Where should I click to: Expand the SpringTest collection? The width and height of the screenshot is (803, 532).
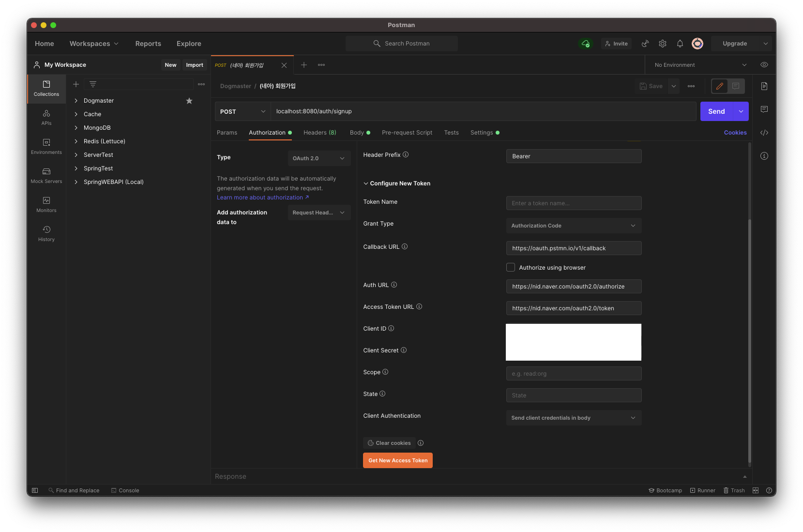pos(76,168)
